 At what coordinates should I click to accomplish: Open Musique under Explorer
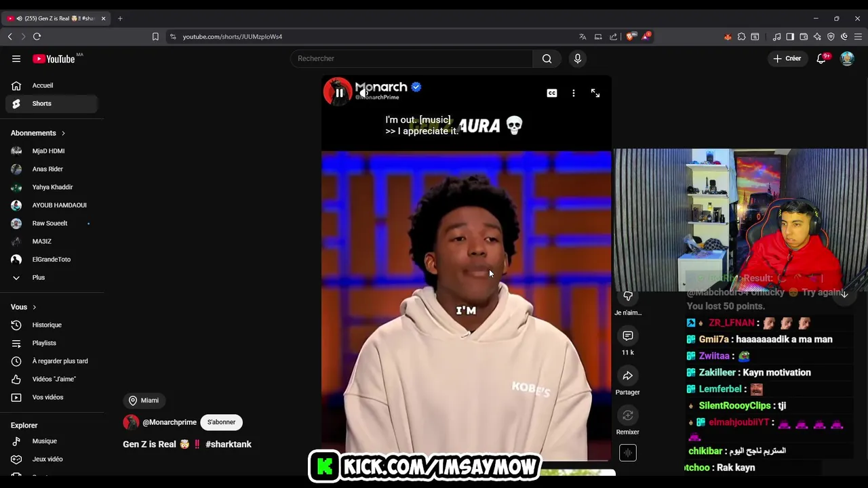(x=52, y=441)
